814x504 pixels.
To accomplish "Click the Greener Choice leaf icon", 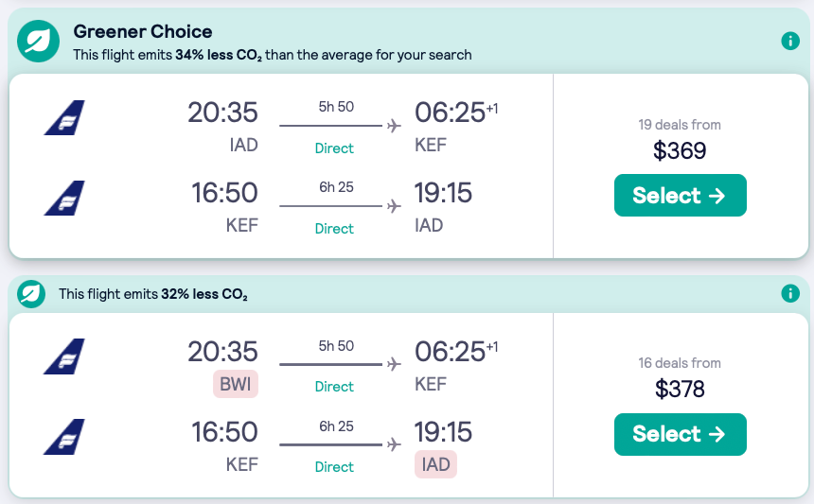I will (x=40, y=42).
